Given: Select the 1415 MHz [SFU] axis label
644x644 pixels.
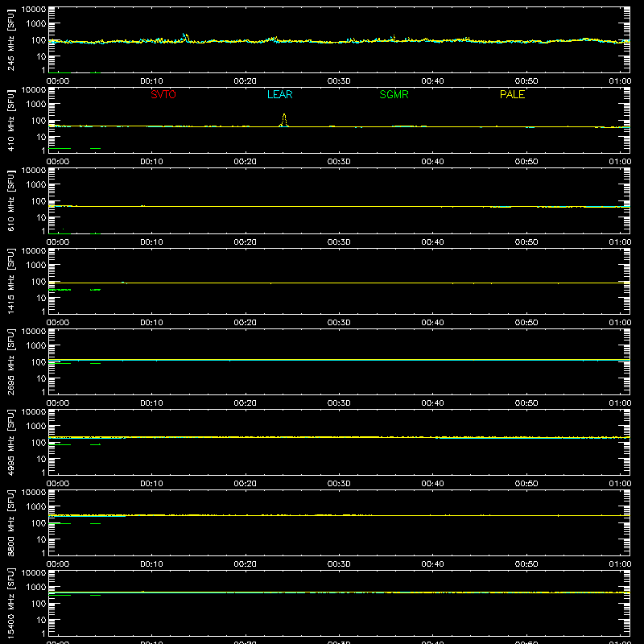Looking at the screenshot, I should pyautogui.click(x=10, y=281).
